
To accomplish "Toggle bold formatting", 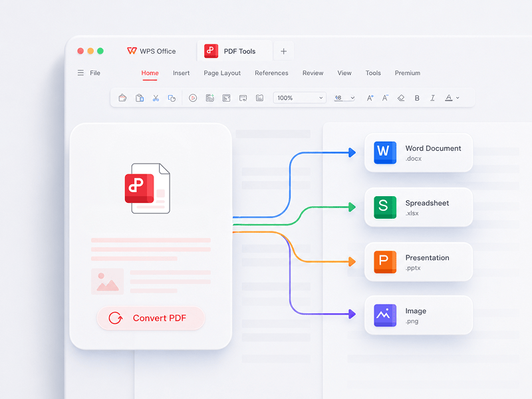I will (x=417, y=98).
